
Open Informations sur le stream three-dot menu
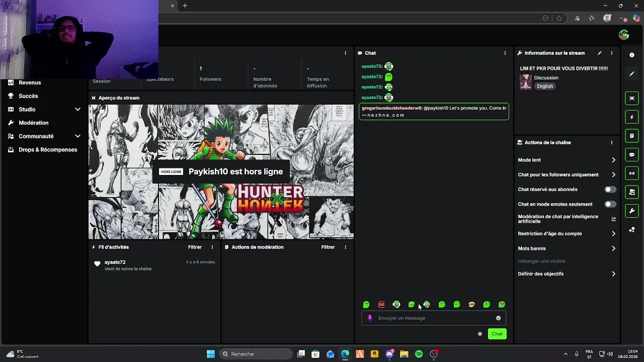coord(612,53)
